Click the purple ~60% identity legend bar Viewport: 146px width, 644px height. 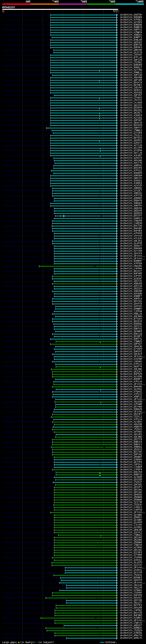[x=73, y=4]
